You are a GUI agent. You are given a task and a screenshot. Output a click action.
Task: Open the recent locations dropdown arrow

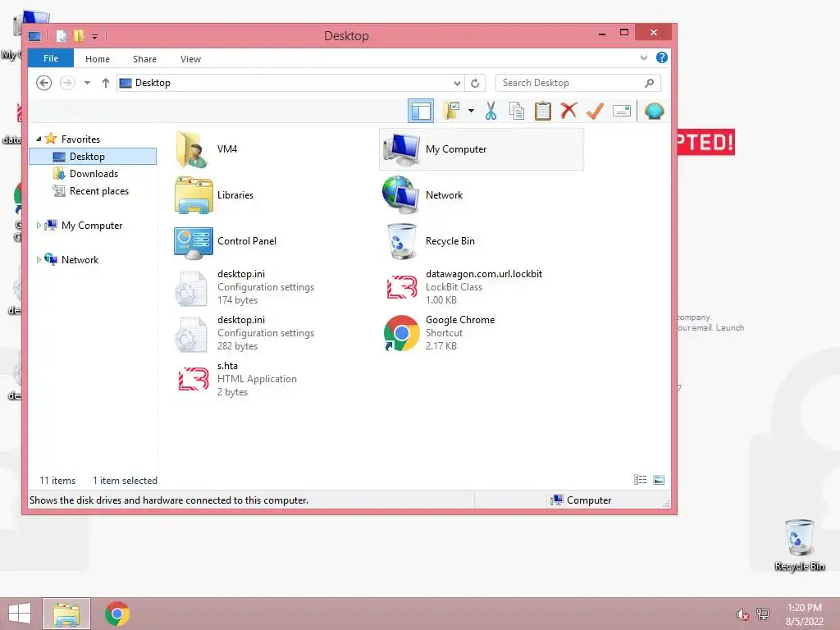point(87,83)
